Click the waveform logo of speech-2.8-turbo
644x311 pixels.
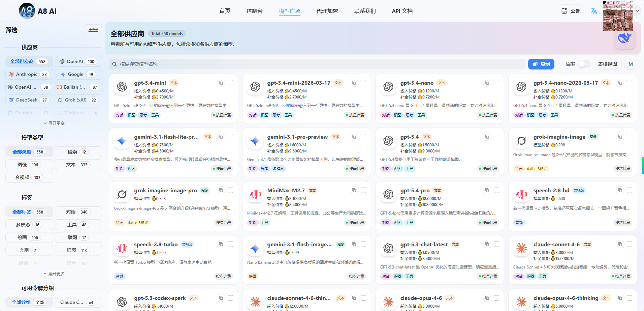(122, 249)
